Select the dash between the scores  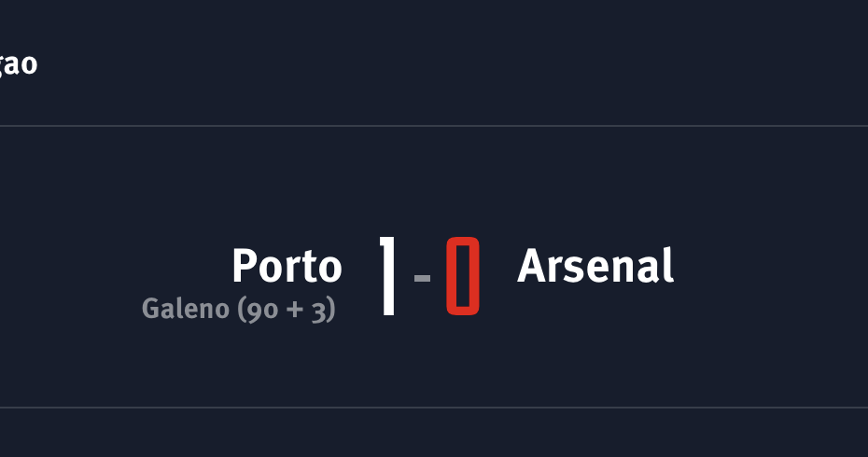[x=423, y=278]
